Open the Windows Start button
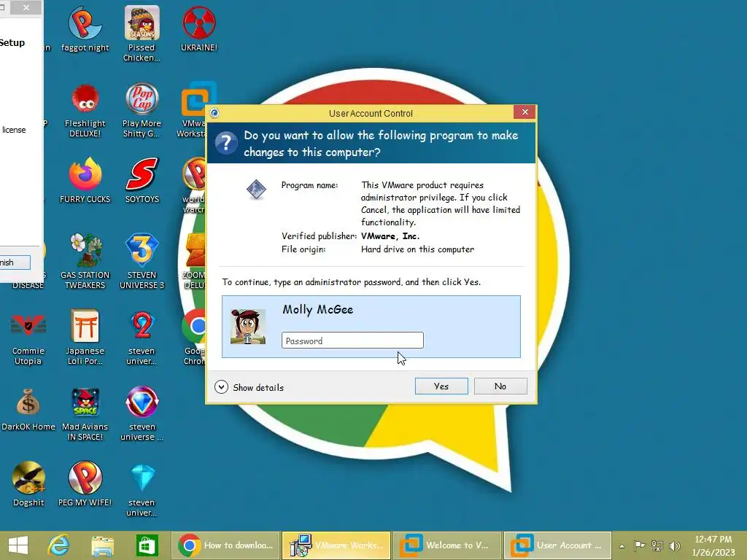Viewport: 747px width, 560px height. click(x=18, y=545)
